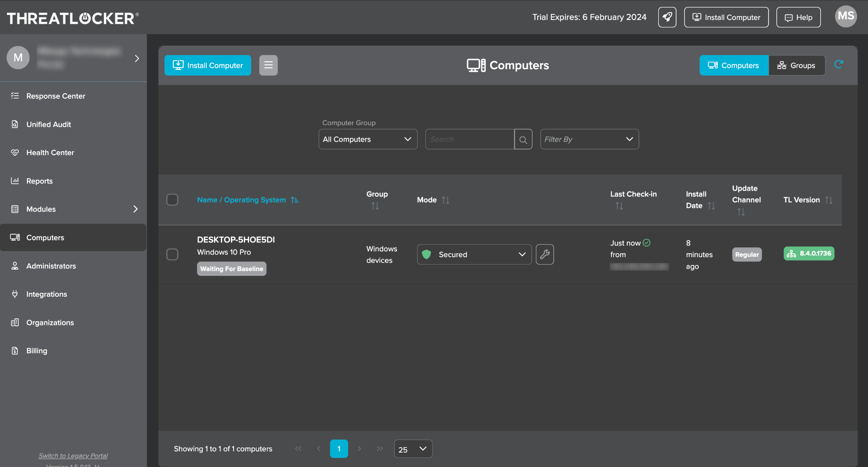Click the search magnifier icon
The height and width of the screenshot is (467, 868).
(523, 139)
